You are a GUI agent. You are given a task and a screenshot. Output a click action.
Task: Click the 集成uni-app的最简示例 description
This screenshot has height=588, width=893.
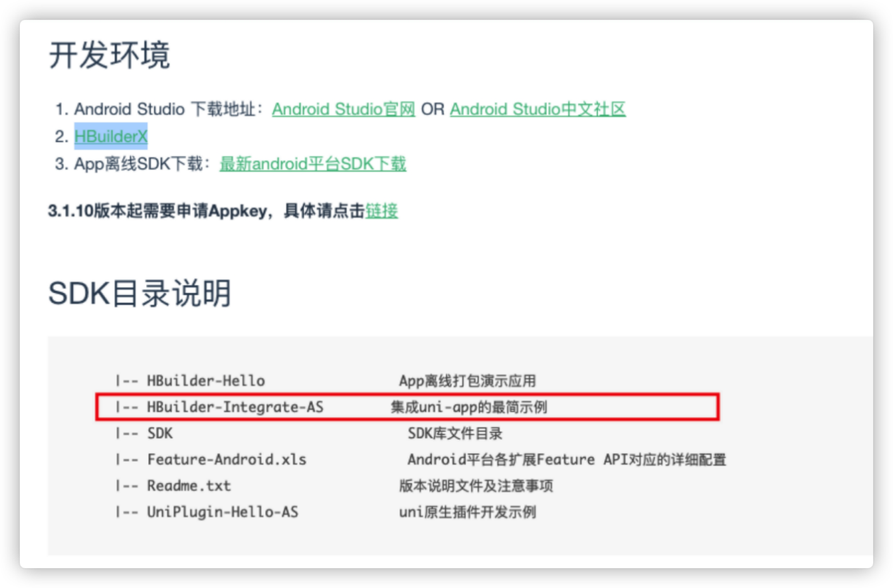click(x=469, y=407)
